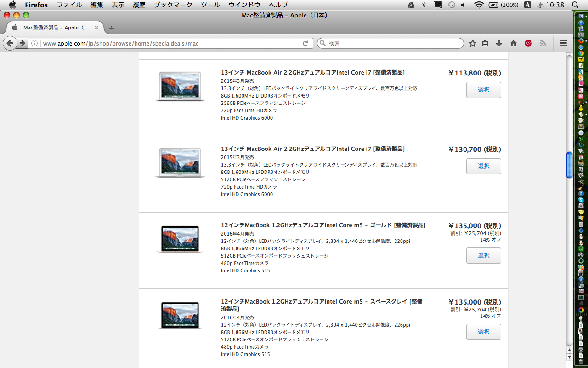Click the ¥113,800 MacBook Air thumbnail
This screenshot has width=588, height=368.
pos(180,86)
